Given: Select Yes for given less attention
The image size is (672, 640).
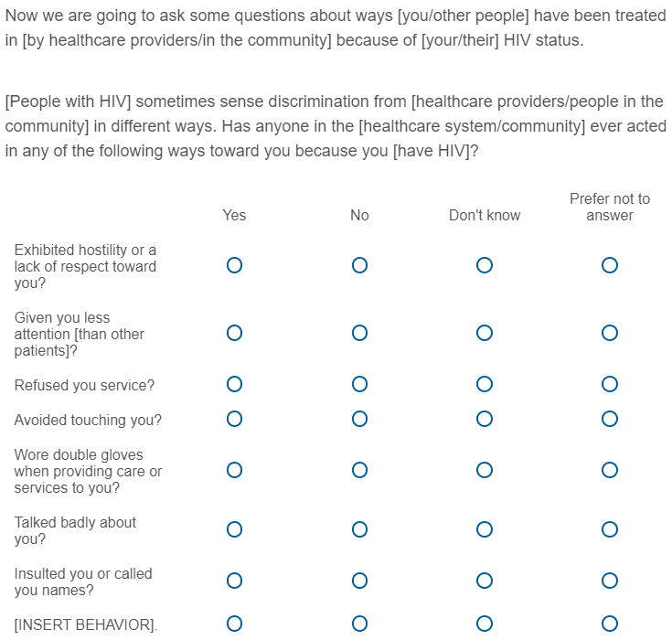Looking at the screenshot, I should [234, 333].
